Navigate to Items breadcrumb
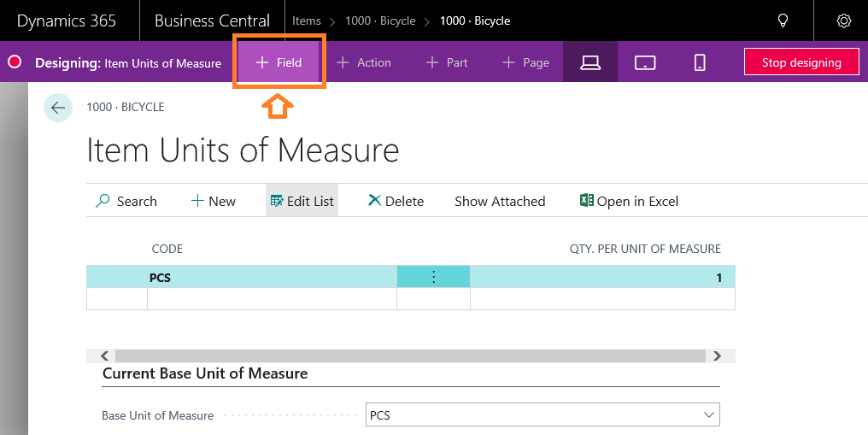Screen dimensions: 868x435 [307, 21]
